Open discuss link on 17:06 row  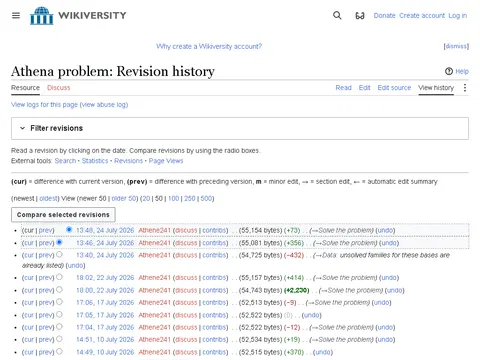186,303
